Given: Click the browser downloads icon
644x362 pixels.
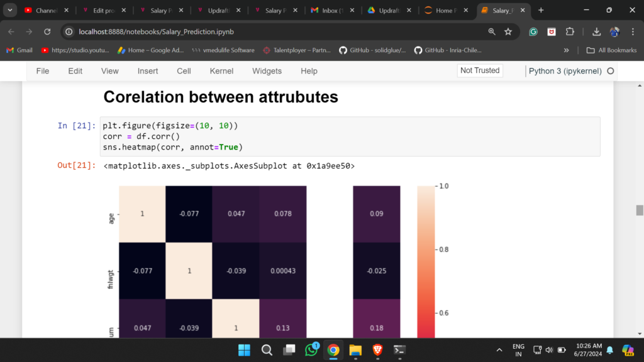Looking at the screenshot, I should pyautogui.click(x=596, y=31).
